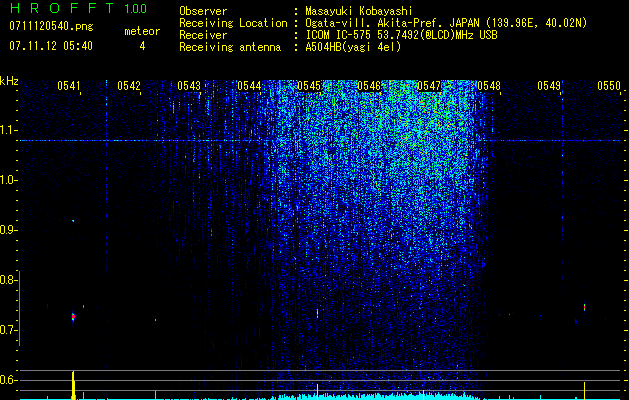Click the 0.6 frequency axis label
Screen dimensions: 629x400
click(8, 380)
